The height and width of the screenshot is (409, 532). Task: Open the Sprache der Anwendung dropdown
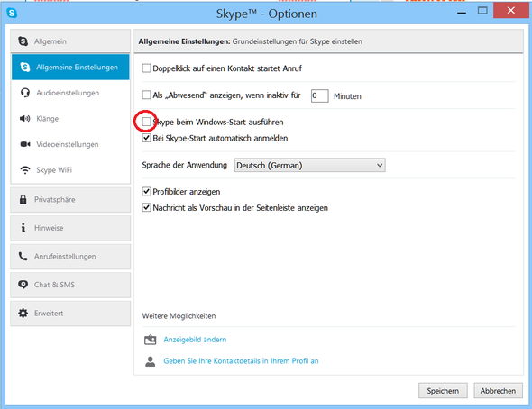pyautogui.click(x=310, y=166)
